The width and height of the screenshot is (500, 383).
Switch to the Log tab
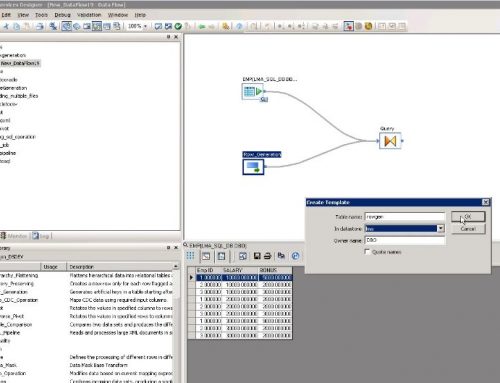coord(41,236)
